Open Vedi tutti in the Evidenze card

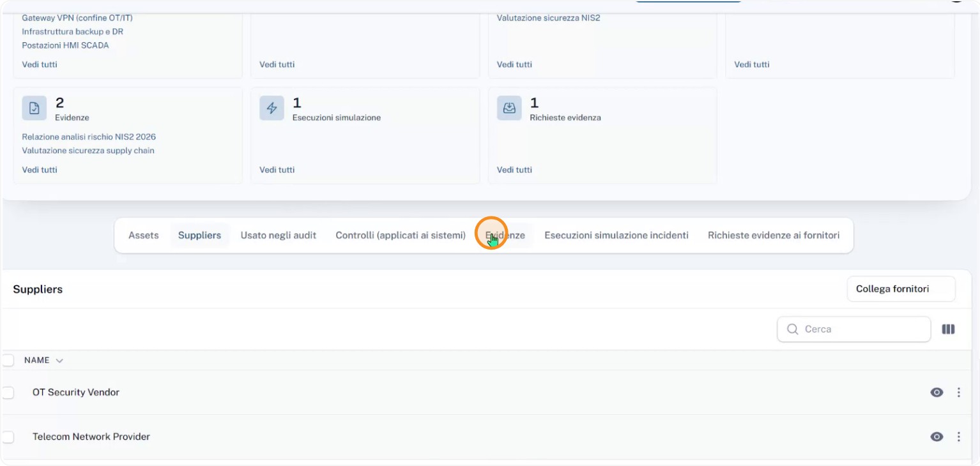[40, 170]
